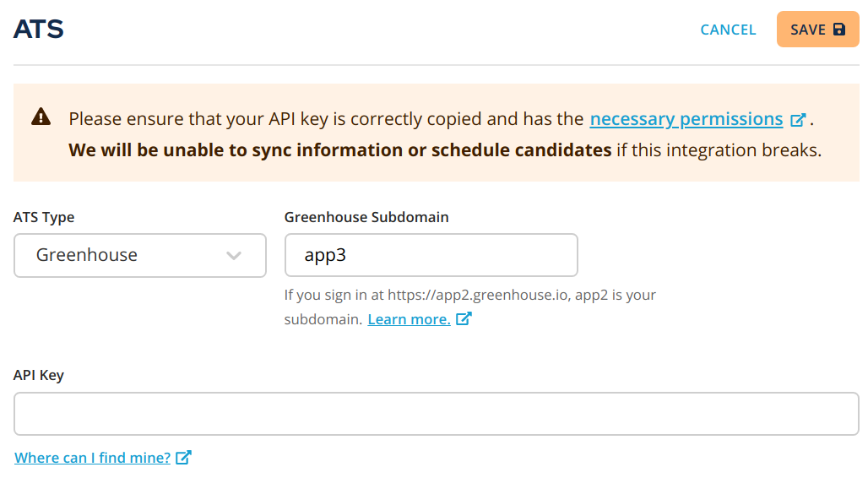Click the floppy disk icon in SAVE

pos(839,30)
